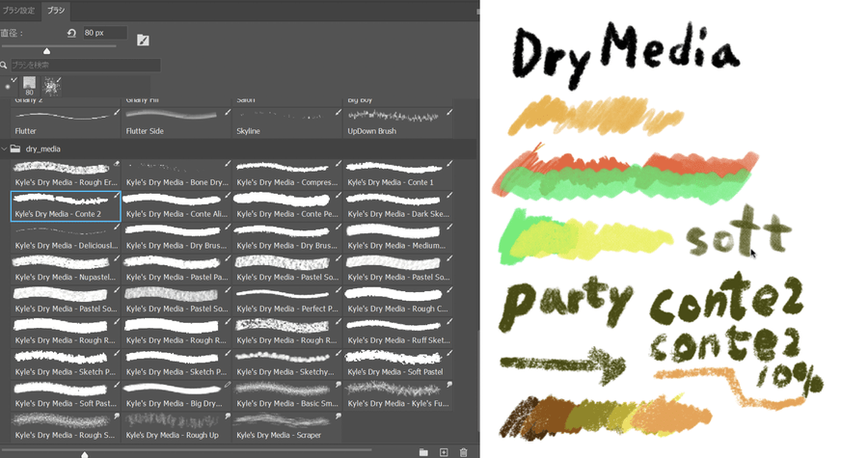Click the magnifier search icon
The height and width of the screenshot is (458, 868).
4,66
